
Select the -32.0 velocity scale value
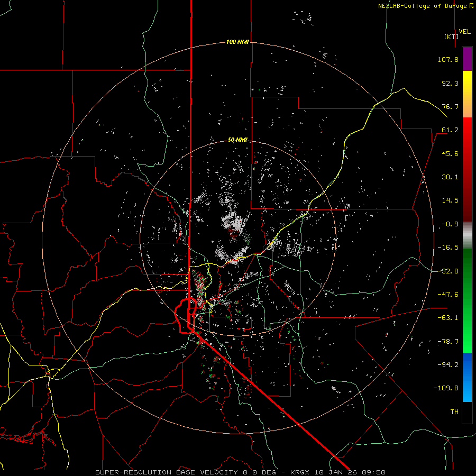coord(448,271)
